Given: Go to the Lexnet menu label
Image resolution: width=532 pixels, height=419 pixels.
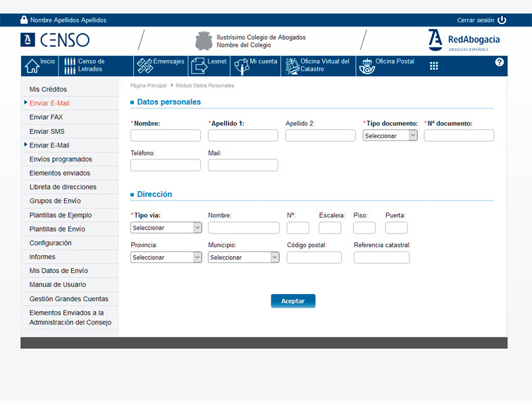Looking at the screenshot, I should coord(217,61).
